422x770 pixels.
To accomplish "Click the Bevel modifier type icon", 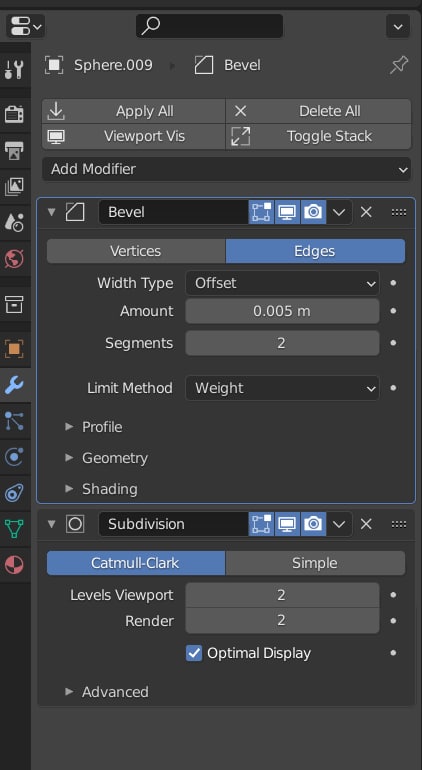I will [x=75, y=212].
